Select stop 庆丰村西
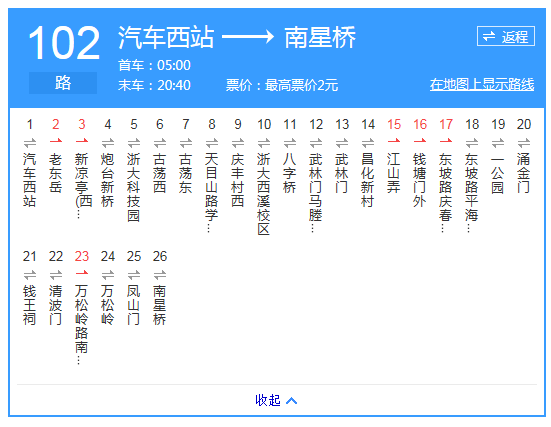The height and width of the screenshot is (427, 551). pos(238,180)
